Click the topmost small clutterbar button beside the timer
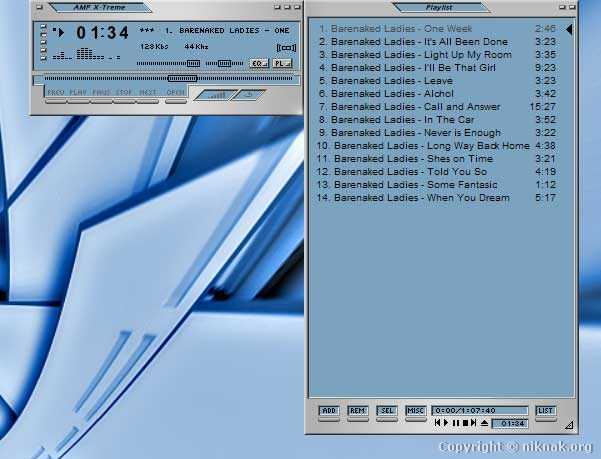The height and width of the screenshot is (459, 601). point(43,27)
